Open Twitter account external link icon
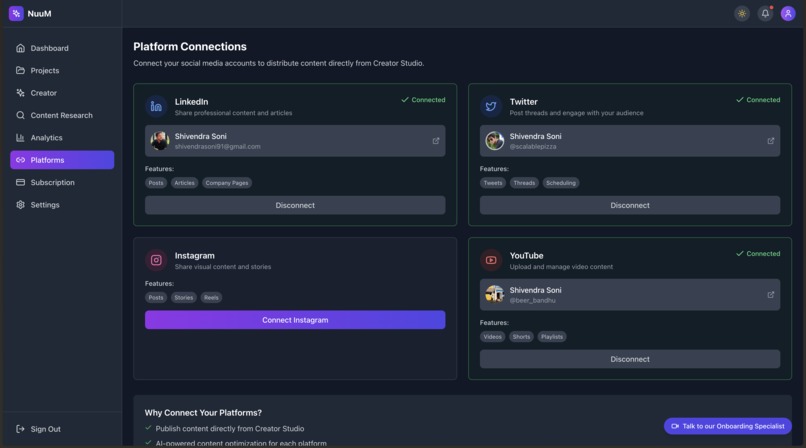Image resolution: width=806 pixels, height=448 pixels. 771,141
